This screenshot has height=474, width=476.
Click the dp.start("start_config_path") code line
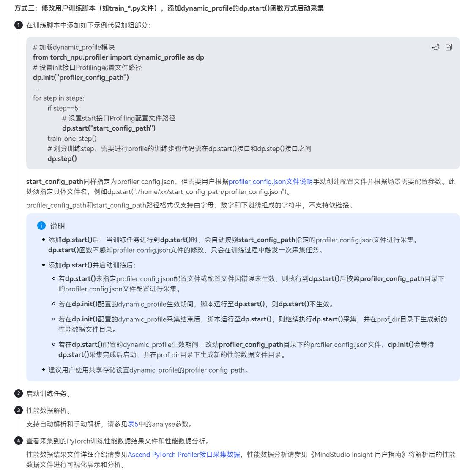point(109,128)
